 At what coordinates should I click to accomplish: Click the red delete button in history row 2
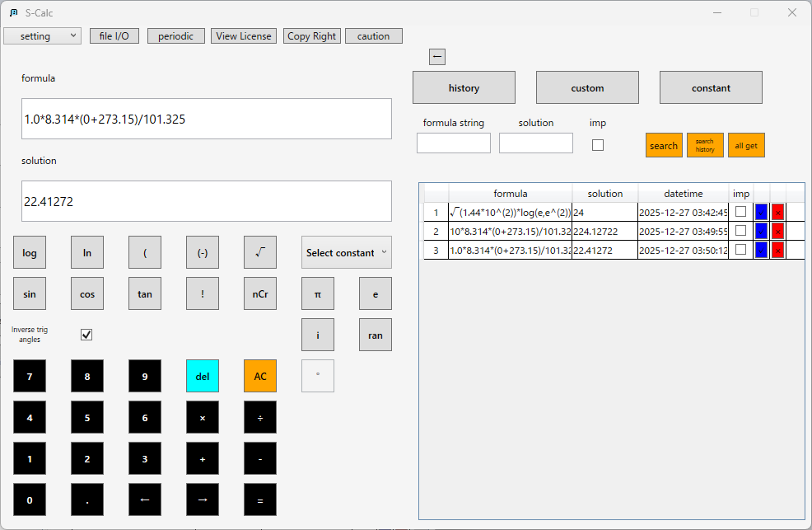click(777, 231)
